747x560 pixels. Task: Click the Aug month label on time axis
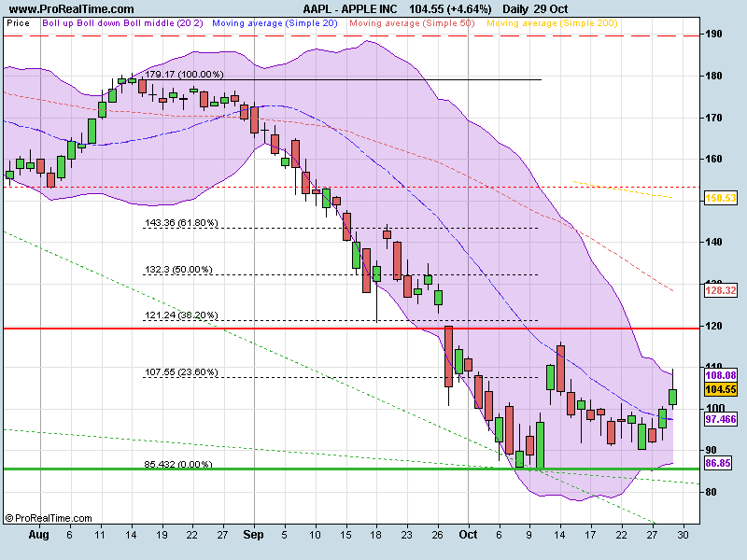click(x=38, y=535)
